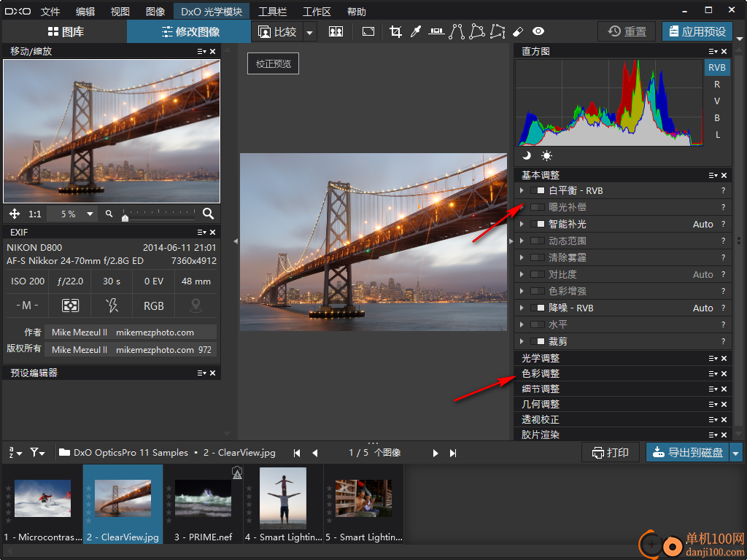The image size is (747, 560).
Task: Select the L luminance histogram channel
Action: 717,135
